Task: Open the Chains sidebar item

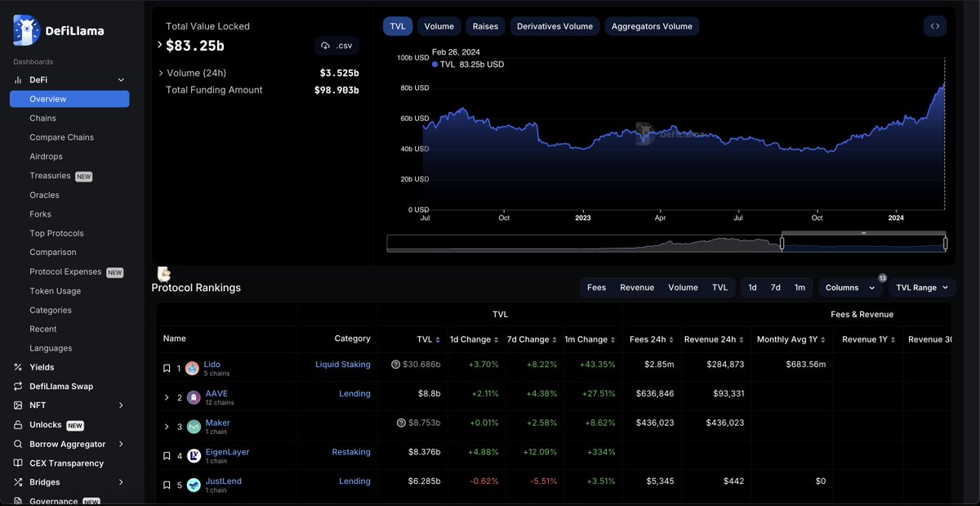Action: 42,119
